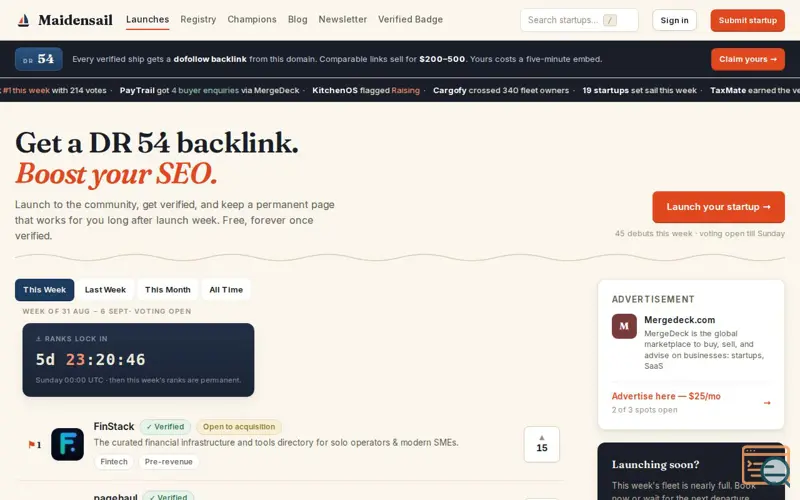Select the Fintech tag
Image resolution: width=800 pixels, height=500 pixels.
[114, 461]
